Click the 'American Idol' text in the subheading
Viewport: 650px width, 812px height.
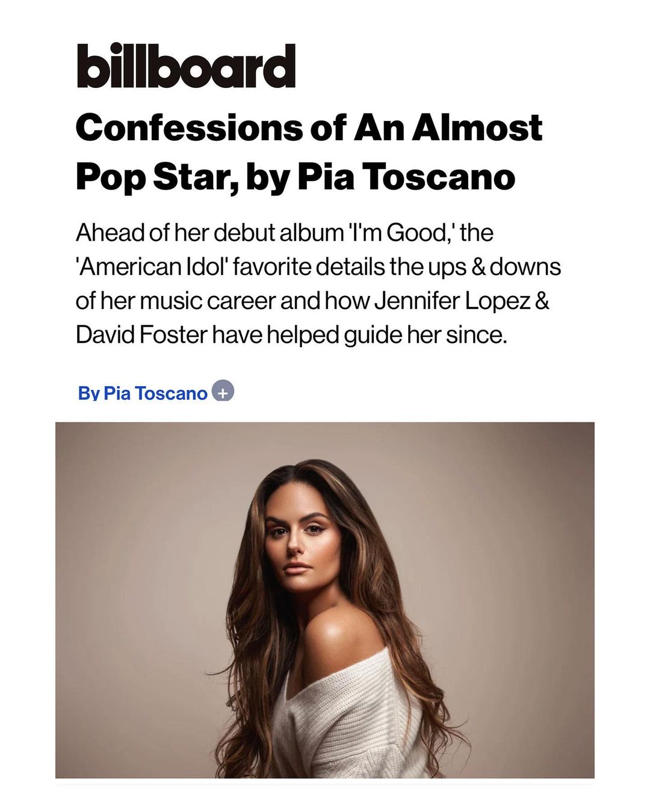point(151,266)
